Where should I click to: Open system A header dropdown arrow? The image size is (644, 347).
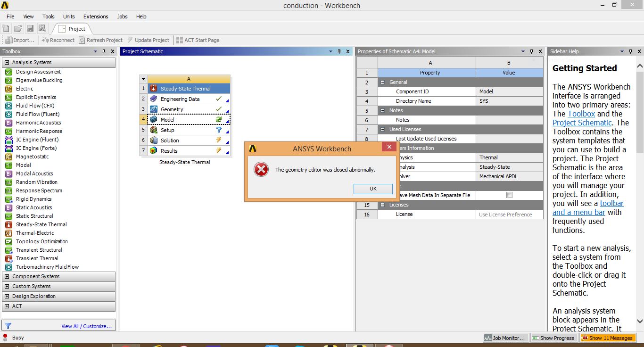(x=144, y=79)
